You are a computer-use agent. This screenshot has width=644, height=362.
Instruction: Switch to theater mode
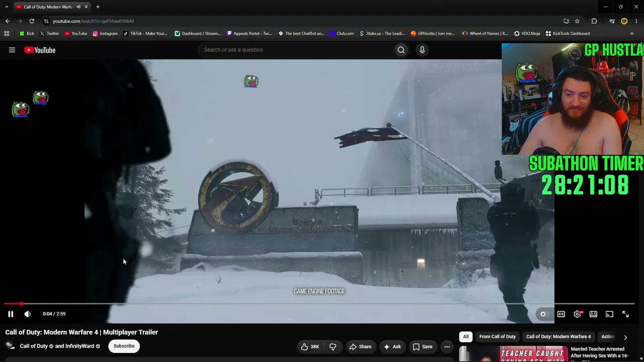click(593, 314)
